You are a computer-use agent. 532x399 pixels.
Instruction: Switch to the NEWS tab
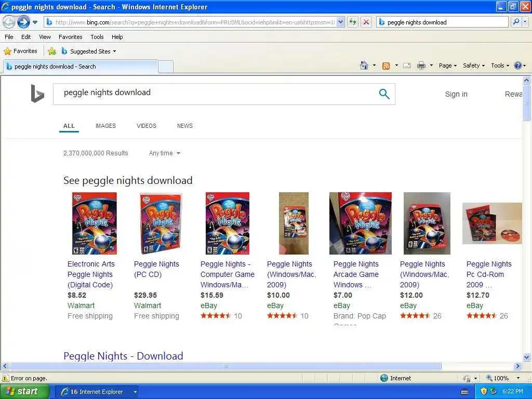184,126
